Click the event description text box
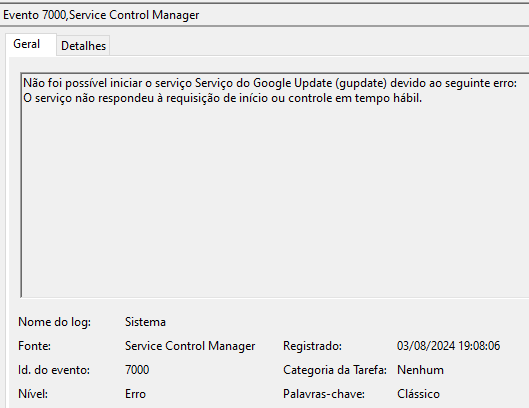Image resolution: width=529 pixels, height=408 pixels. click(x=275, y=185)
